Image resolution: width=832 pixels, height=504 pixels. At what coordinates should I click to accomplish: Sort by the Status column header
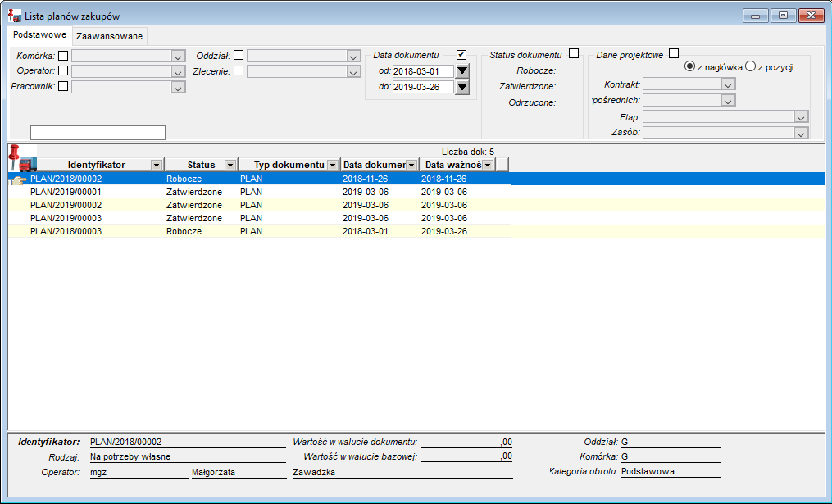coord(201,165)
